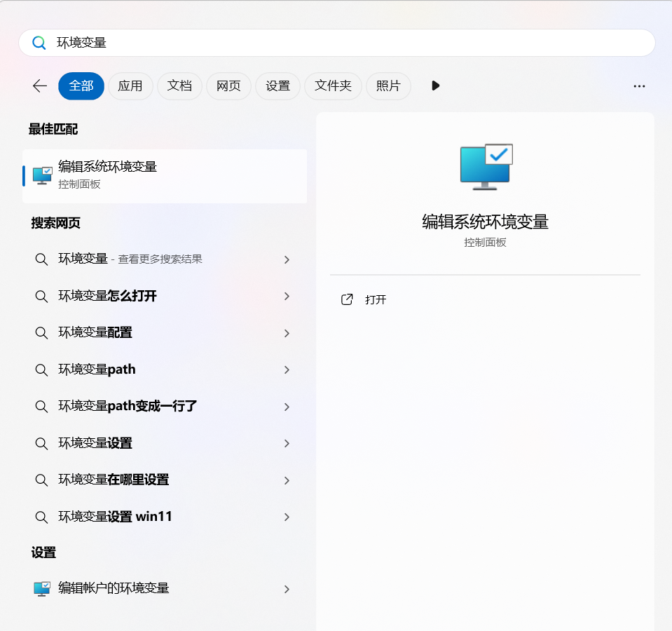
Task: Open web suggestion 环境变量 查看更多搜索结果
Action: (x=165, y=259)
